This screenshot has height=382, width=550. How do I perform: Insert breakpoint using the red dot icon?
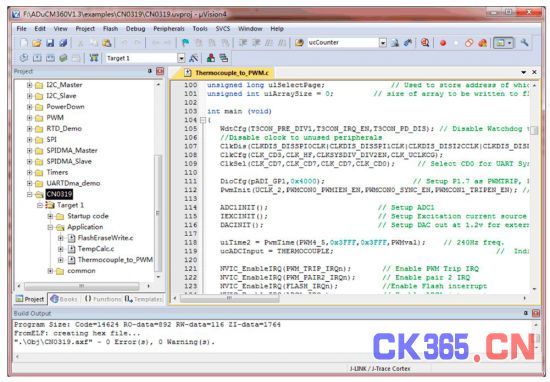pos(443,43)
